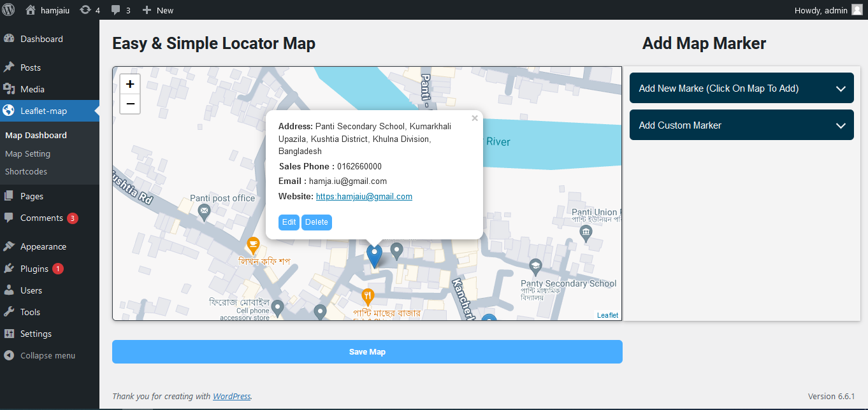Click the orange restaurant marker icon

368,297
